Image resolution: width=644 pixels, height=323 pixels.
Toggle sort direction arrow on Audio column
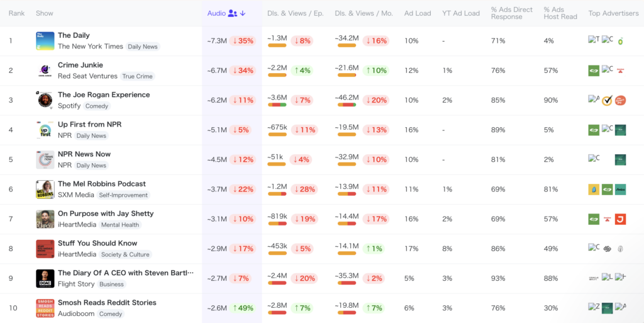point(243,13)
